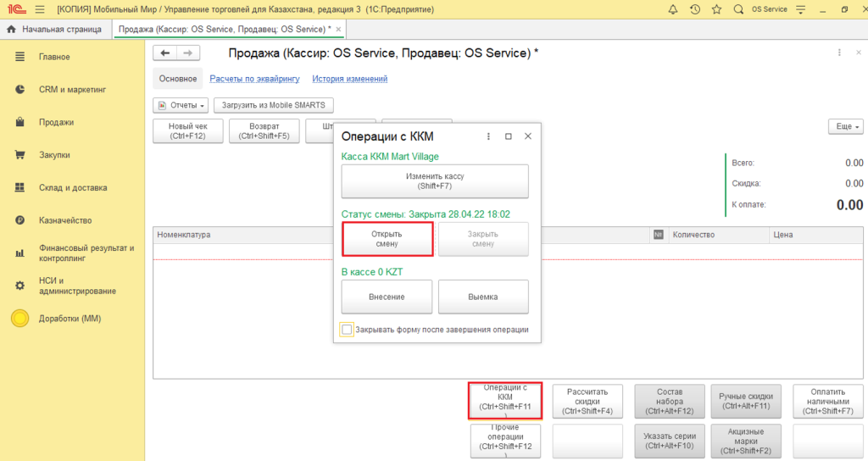
Task: Click the CRM и маркетинг pie chart icon
Action: tap(20, 89)
